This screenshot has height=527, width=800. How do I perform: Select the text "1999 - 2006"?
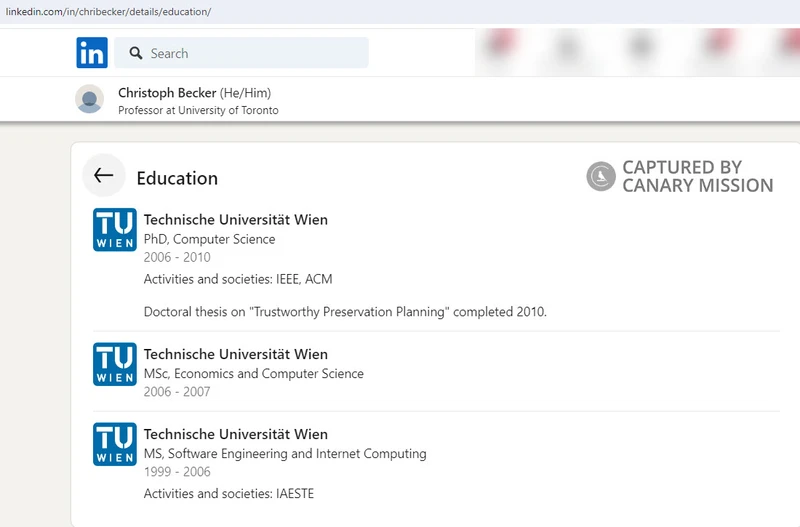tap(177, 472)
